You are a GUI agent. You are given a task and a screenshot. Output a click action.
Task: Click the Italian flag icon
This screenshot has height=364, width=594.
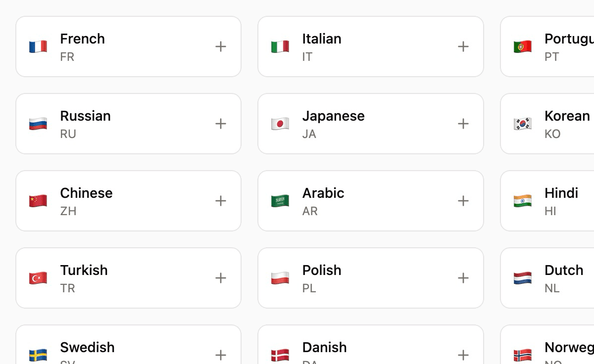(x=281, y=46)
